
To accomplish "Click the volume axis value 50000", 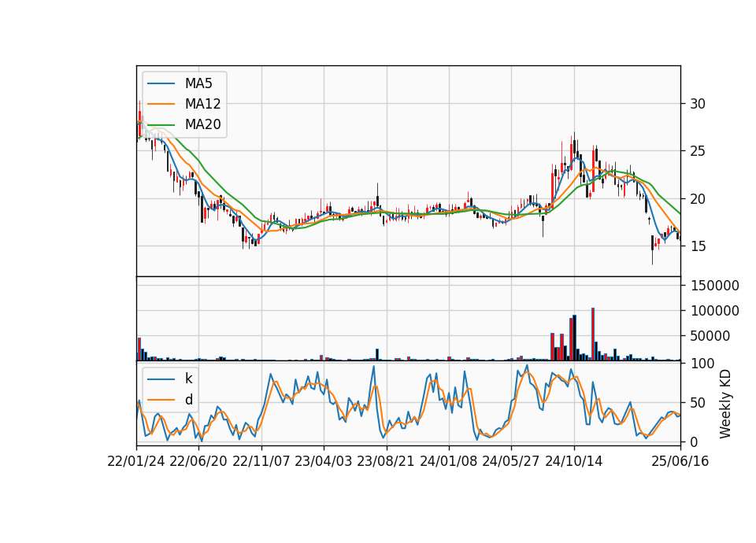I will coord(710,336).
